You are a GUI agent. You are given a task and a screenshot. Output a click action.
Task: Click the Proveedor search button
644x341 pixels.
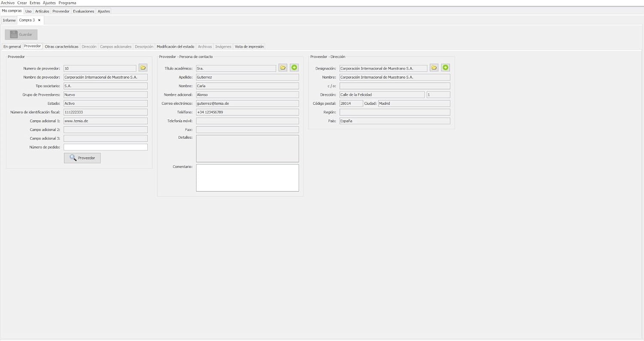[x=82, y=158]
